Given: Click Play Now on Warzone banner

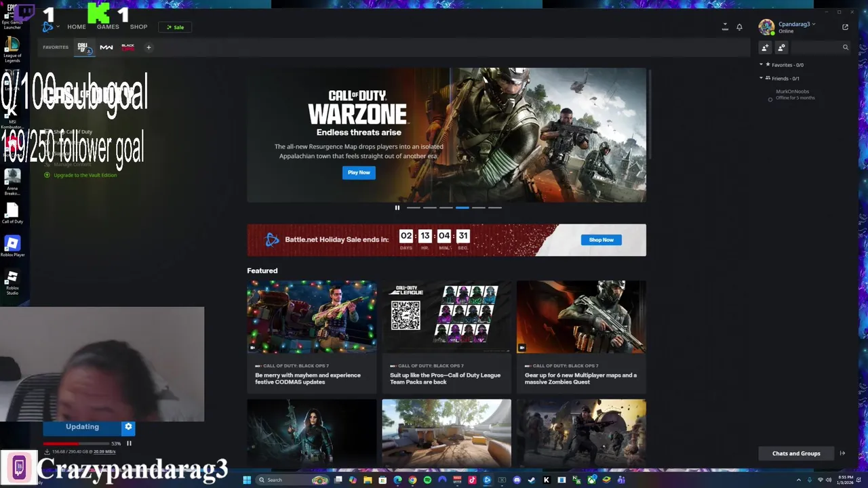Looking at the screenshot, I should tap(359, 173).
